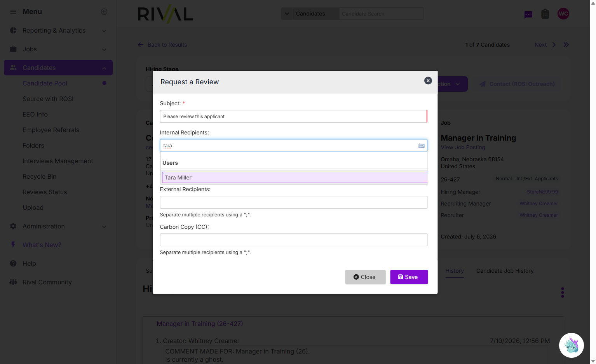
Task: Switch to Candidate Job History tab
Action: pyautogui.click(x=505, y=271)
